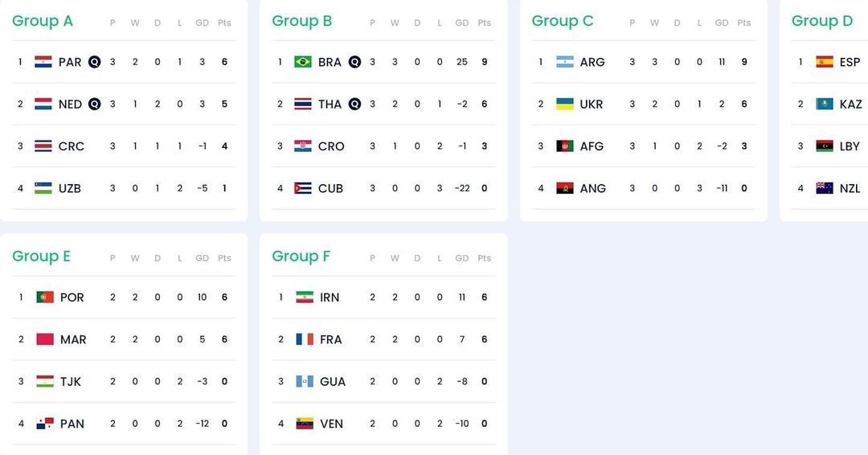This screenshot has height=455, width=868.
Task: Open the Group C heading
Action: coord(563,21)
